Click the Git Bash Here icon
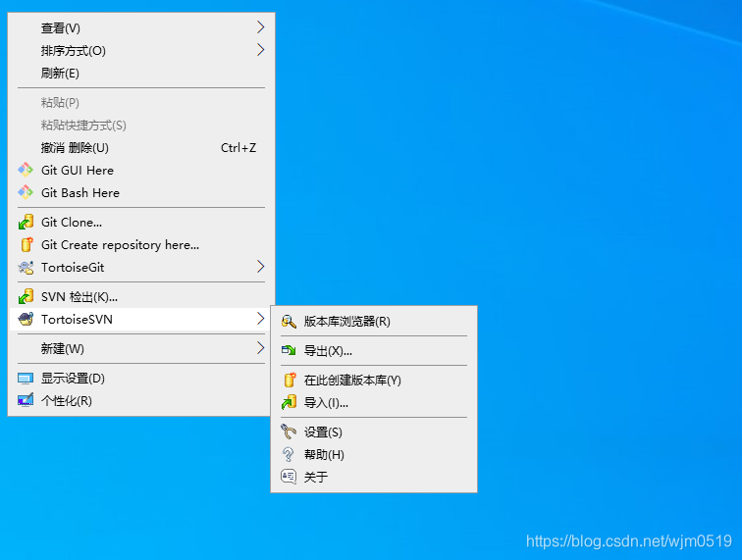This screenshot has width=742, height=560. pos(26,192)
